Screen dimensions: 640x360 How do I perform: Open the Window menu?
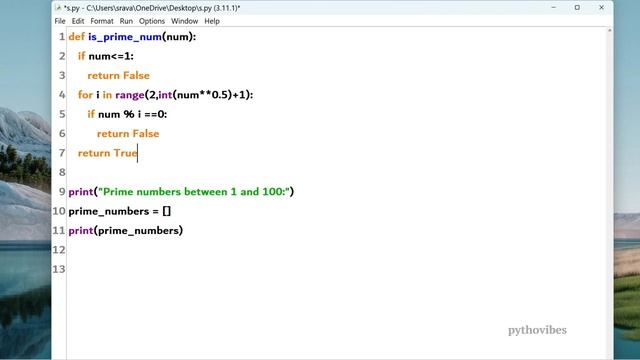(184, 21)
